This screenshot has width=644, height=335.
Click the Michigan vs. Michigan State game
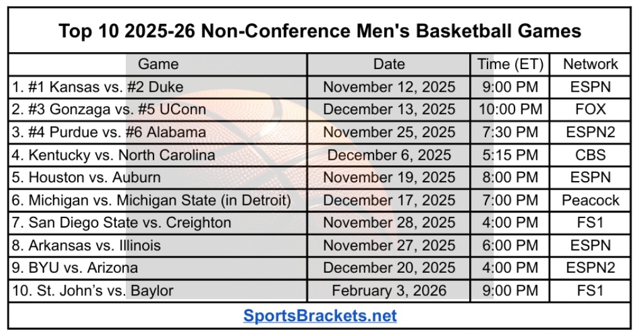pos(151,200)
